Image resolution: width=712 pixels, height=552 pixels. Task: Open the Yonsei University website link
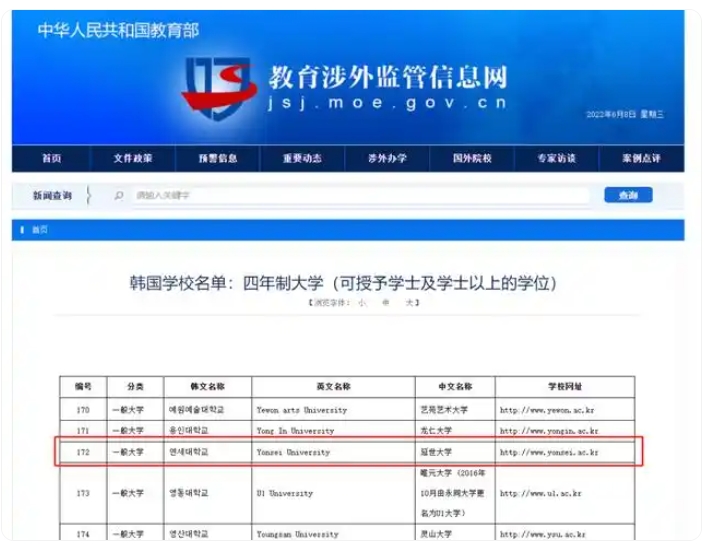[x=549, y=452]
